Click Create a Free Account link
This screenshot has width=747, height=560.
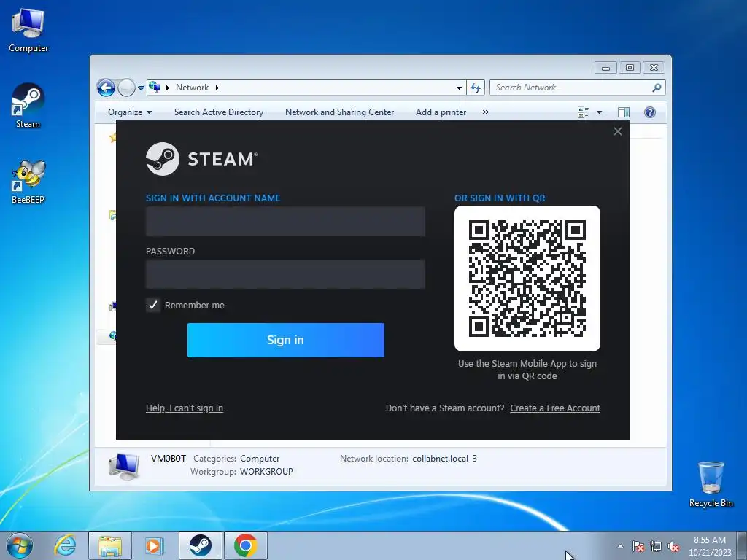pos(555,408)
